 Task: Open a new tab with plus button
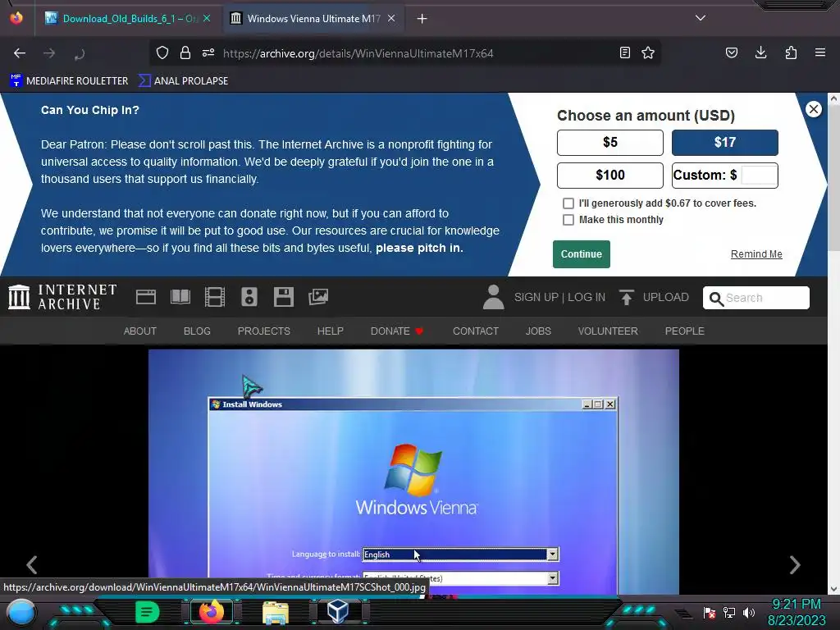coord(422,19)
